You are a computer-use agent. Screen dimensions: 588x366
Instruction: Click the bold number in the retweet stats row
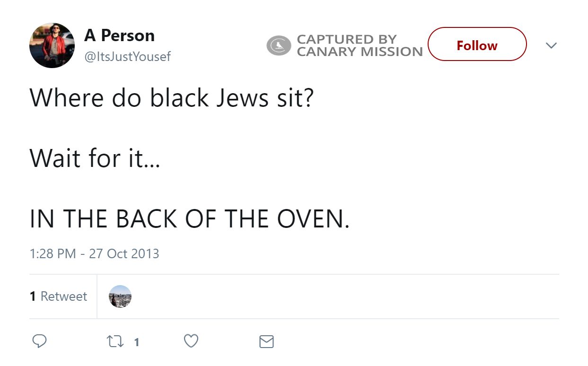pyautogui.click(x=33, y=296)
